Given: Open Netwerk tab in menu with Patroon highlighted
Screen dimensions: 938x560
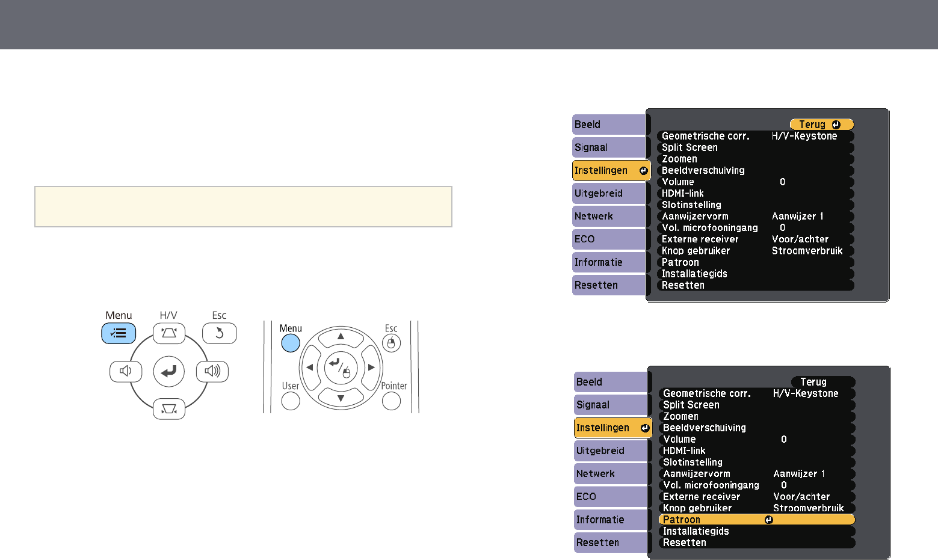Looking at the screenshot, I should [x=611, y=473].
